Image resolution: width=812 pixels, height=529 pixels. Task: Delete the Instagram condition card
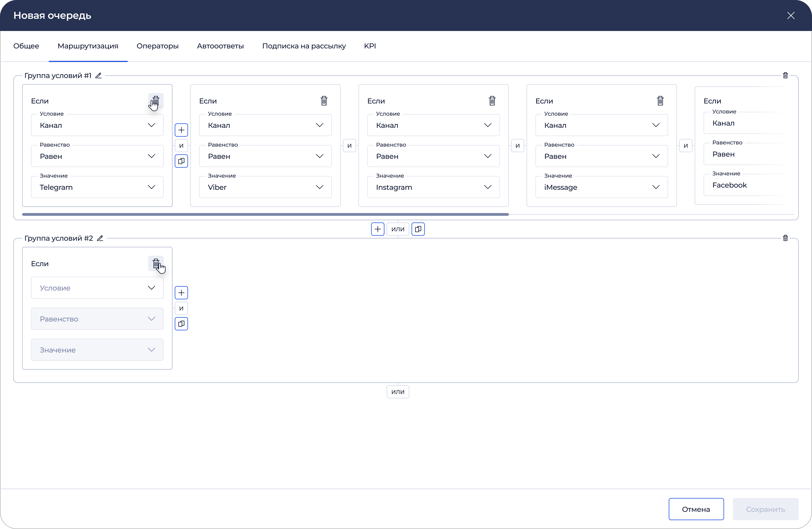[492, 101]
